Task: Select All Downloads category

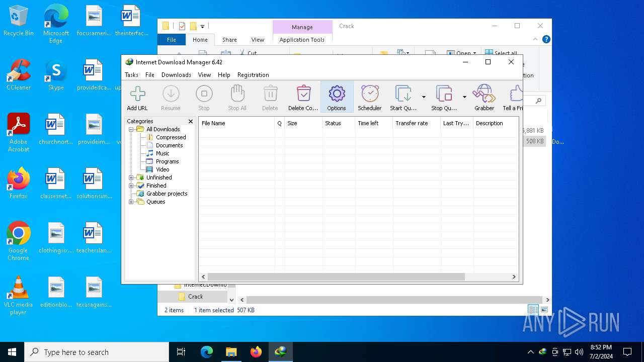Action: coord(163,129)
